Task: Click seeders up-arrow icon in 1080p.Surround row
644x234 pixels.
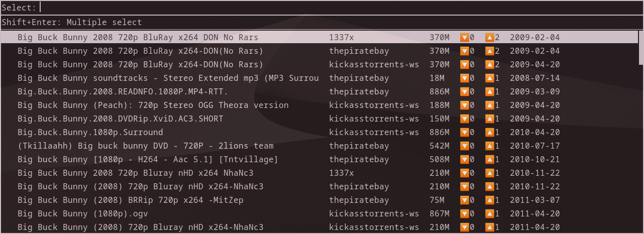Action: click(490, 132)
